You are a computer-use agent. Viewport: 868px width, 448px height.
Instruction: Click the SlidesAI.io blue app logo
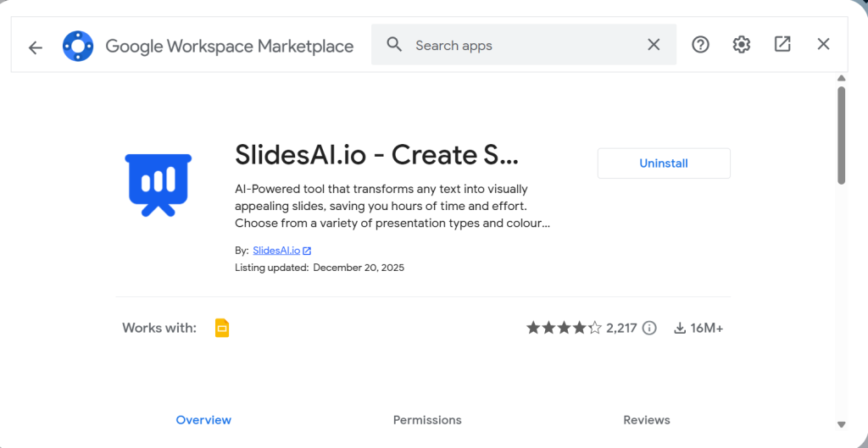pyautogui.click(x=159, y=185)
